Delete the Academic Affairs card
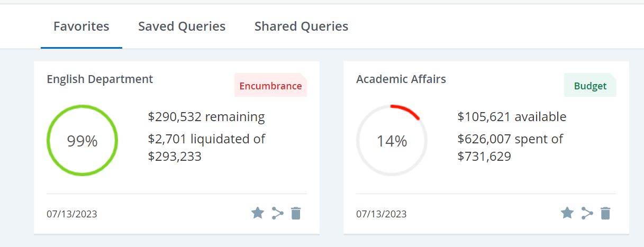644x247 pixels. pyautogui.click(x=606, y=213)
